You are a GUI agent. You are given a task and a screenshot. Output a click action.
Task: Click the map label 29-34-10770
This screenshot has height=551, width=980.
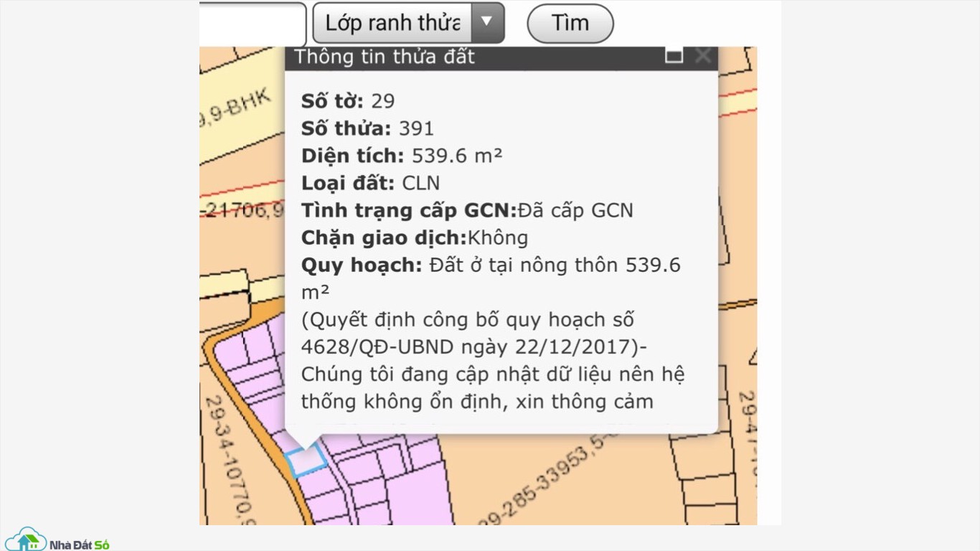pos(230,459)
